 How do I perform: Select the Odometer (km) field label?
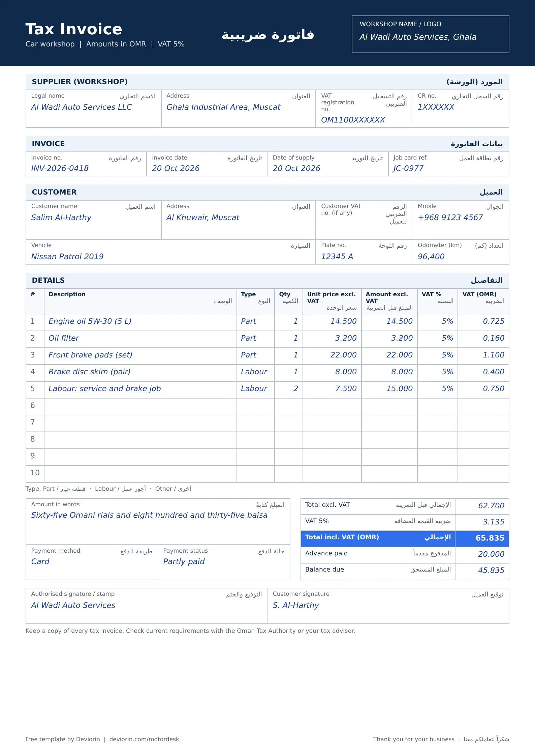click(440, 245)
